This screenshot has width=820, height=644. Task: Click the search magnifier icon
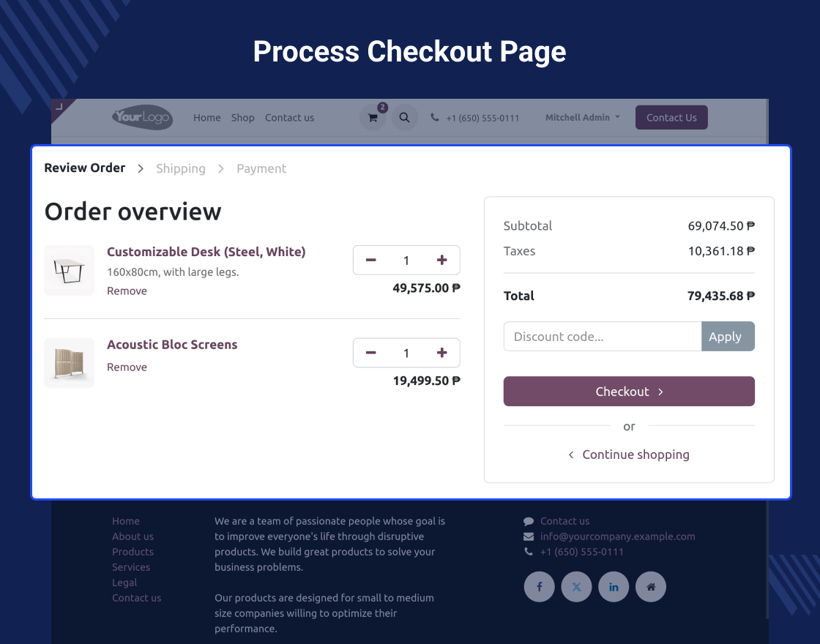click(404, 118)
